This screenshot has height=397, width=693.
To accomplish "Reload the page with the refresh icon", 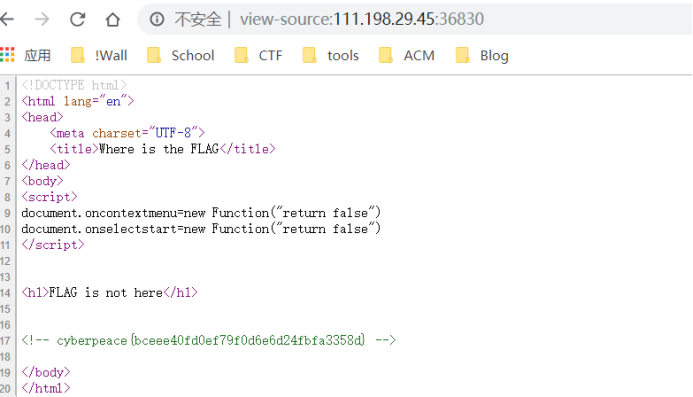I will coord(78,19).
